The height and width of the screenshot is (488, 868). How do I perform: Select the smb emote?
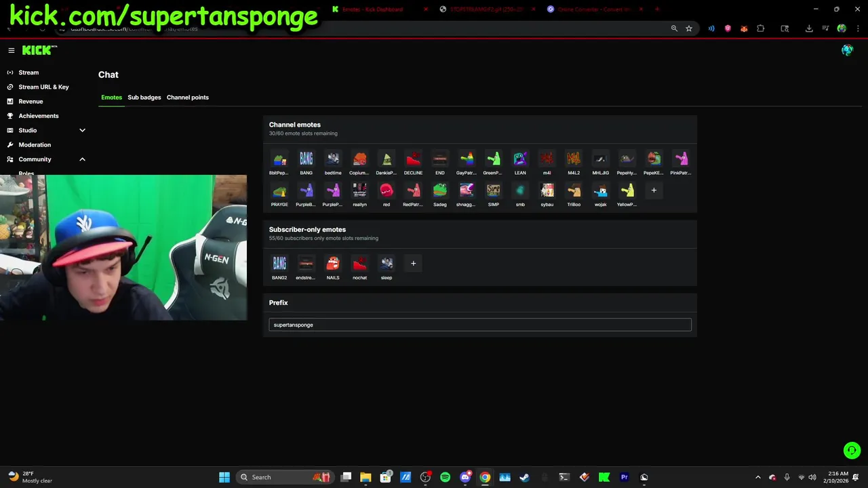pyautogui.click(x=520, y=190)
